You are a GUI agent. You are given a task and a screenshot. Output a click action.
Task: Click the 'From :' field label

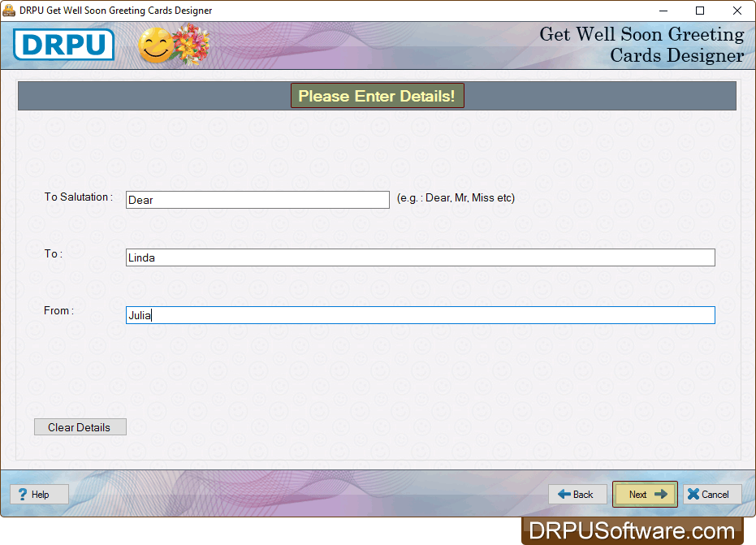point(58,310)
